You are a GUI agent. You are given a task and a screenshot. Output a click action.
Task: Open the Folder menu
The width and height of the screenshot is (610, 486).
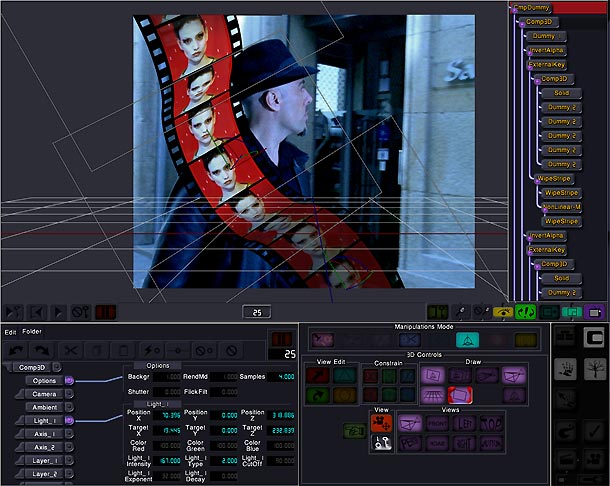click(33, 331)
